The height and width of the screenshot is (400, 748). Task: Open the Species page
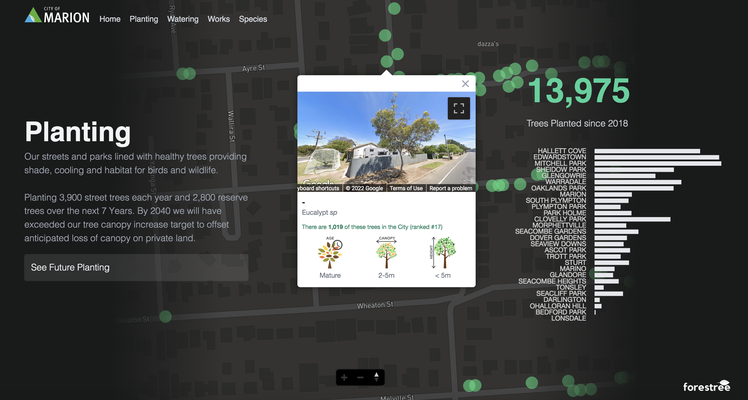(x=253, y=19)
